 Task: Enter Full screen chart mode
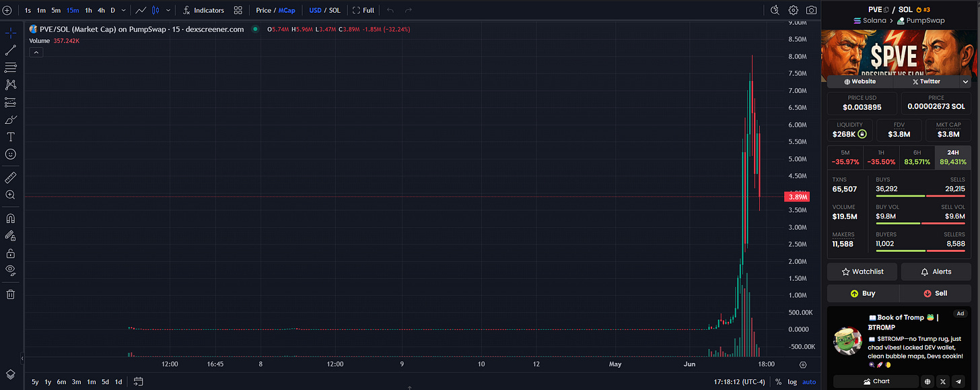click(x=363, y=10)
